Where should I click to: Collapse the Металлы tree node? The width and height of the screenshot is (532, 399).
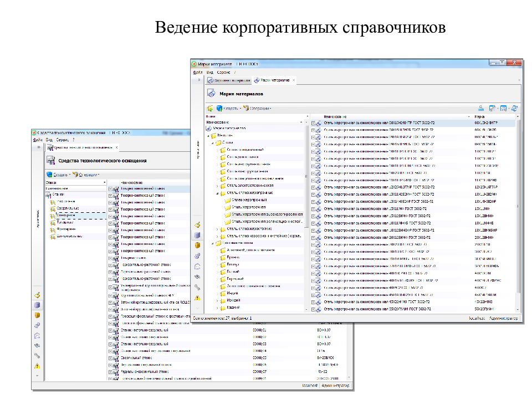click(208, 136)
